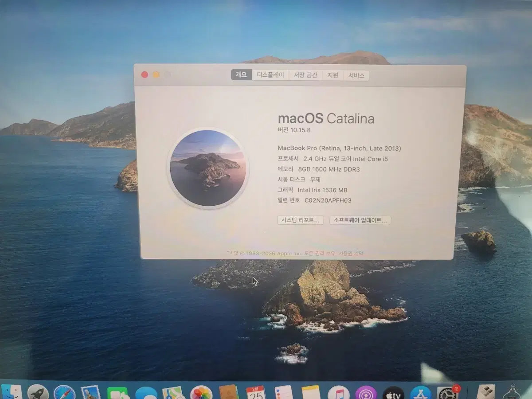Open the 지원 tab
The width and height of the screenshot is (532, 399).
(333, 75)
